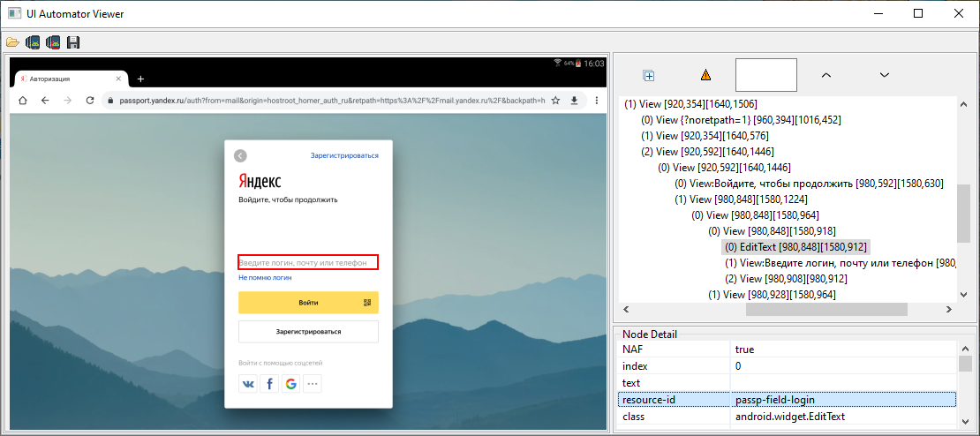This screenshot has height=436, width=980.
Task: Click the Google social login icon
Action: point(290,384)
